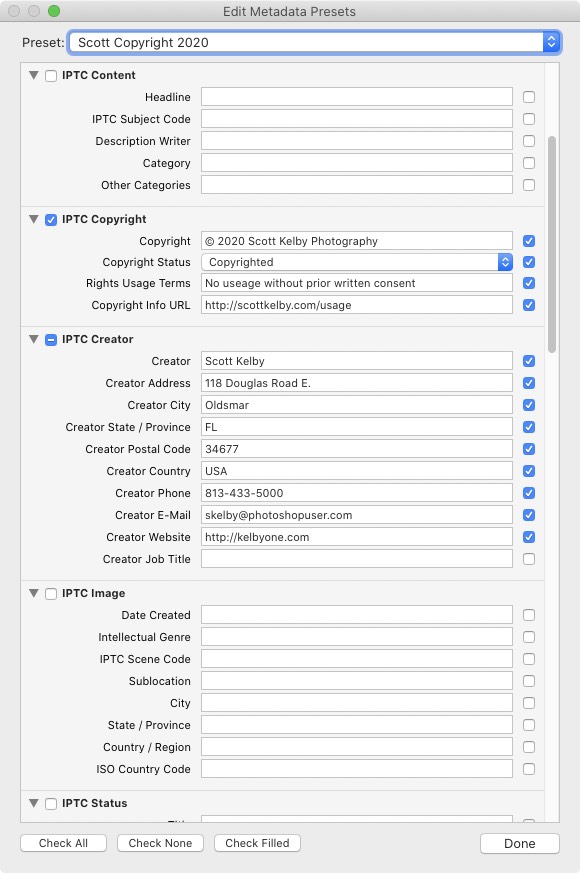Click the Creator E-Mail field

coord(357,515)
